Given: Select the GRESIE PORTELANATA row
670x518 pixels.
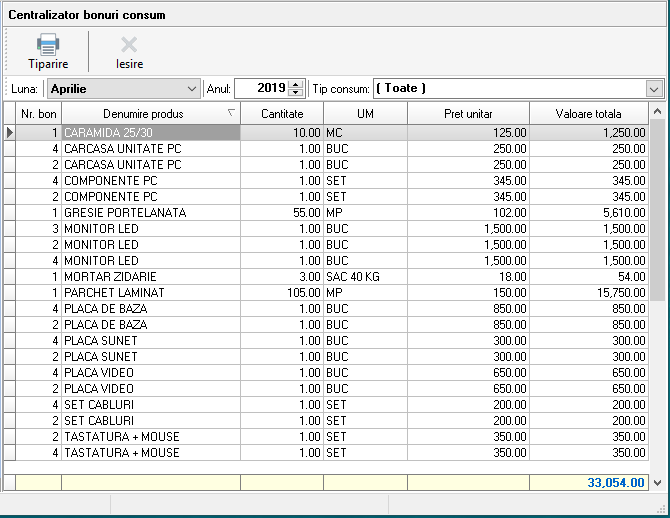Looking at the screenshot, I should [150, 213].
